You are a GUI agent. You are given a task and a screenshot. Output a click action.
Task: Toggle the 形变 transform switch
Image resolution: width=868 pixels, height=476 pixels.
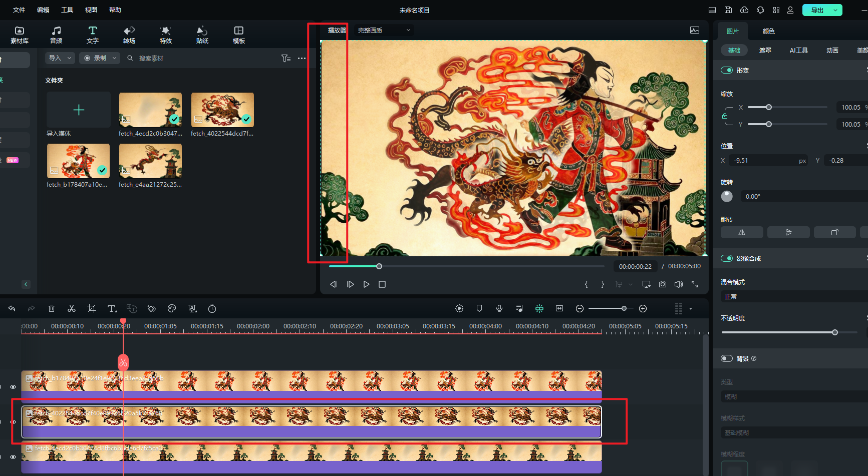pyautogui.click(x=726, y=70)
